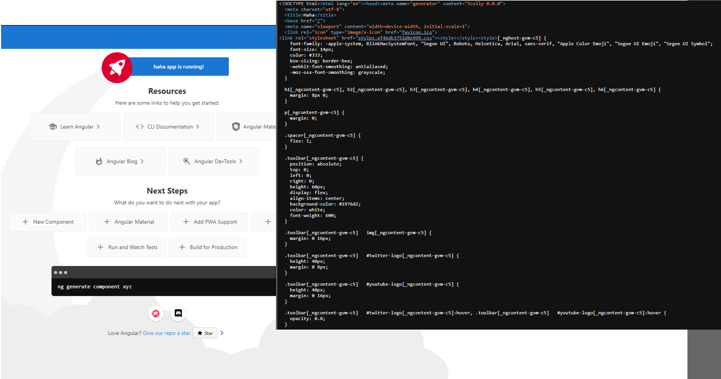
Task: Open the Discord icon link below the terminal
Action: coord(178,313)
